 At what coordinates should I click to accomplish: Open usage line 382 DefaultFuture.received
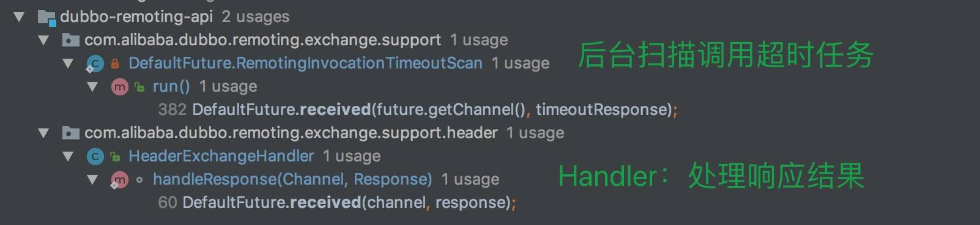pos(418,109)
